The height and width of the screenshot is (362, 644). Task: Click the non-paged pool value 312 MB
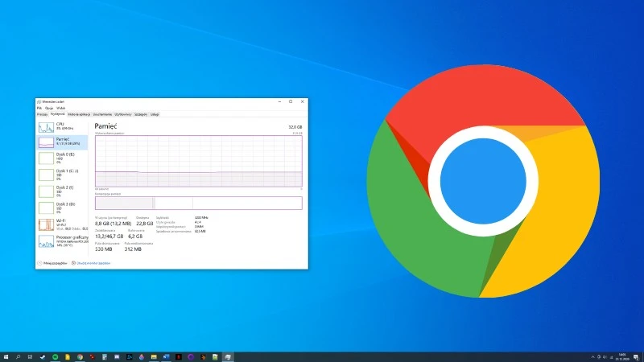(x=133, y=249)
